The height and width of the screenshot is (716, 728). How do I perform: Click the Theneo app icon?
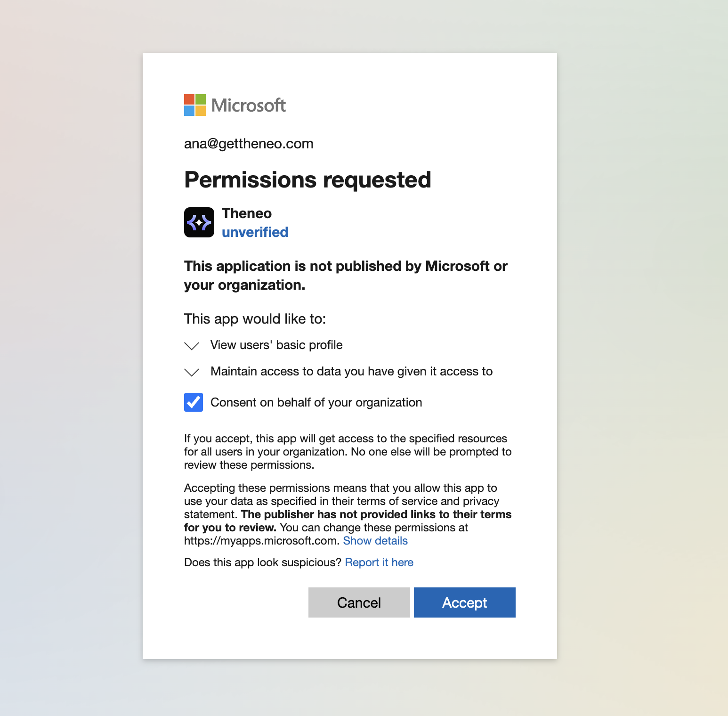tap(199, 222)
